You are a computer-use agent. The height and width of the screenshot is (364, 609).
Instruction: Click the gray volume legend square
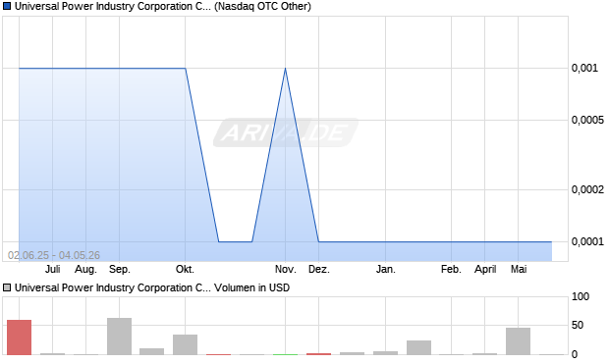[x=7, y=287]
